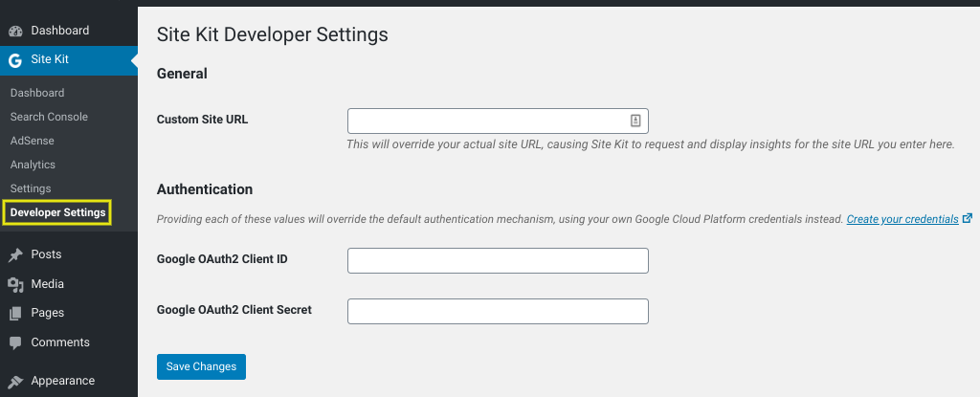The image size is (980, 397).
Task: Follow the Create your credentials link
Action: pos(902,219)
